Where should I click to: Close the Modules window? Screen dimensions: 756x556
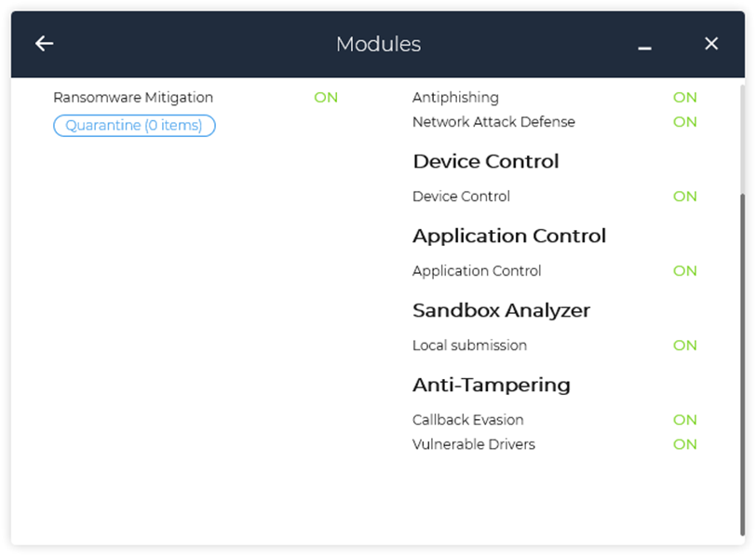[x=711, y=44]
